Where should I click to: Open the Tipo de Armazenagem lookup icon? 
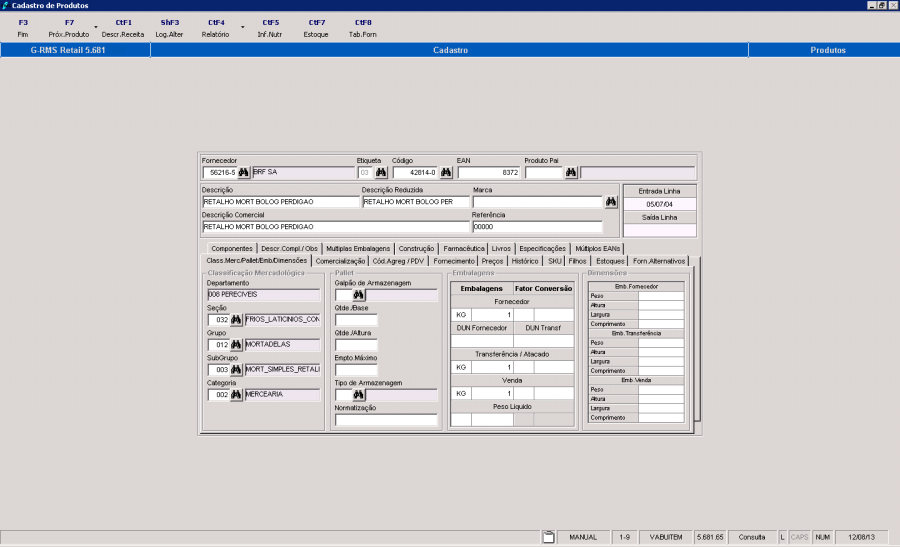point(359,395)
